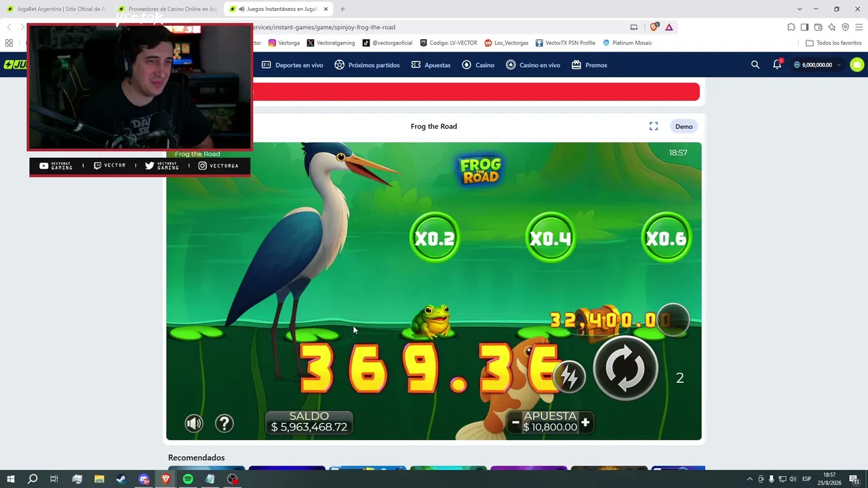868x488 pixels.
Task: Open Próximos partidos section
Action: 367,65
